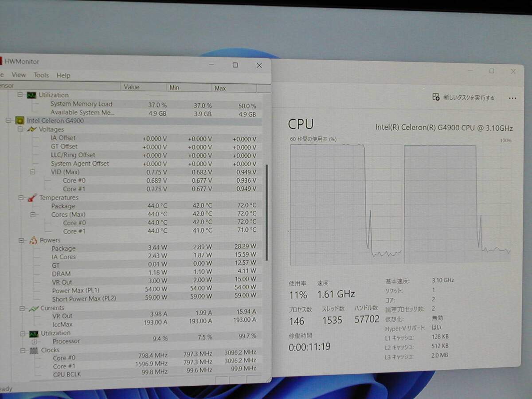The width and height of the screenshot is (532, 399).
Task: Open the View menu in HWMonitor
Action: [19, 75]
